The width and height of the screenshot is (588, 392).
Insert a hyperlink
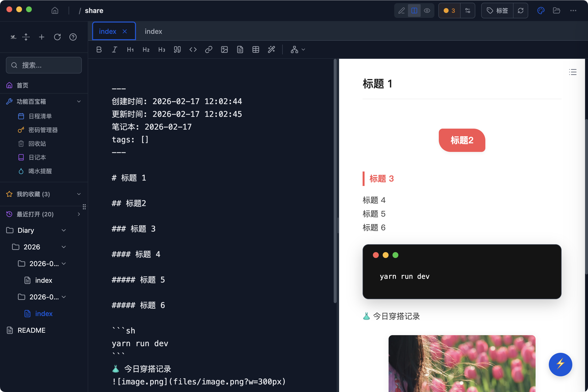(x=208, y=49)
